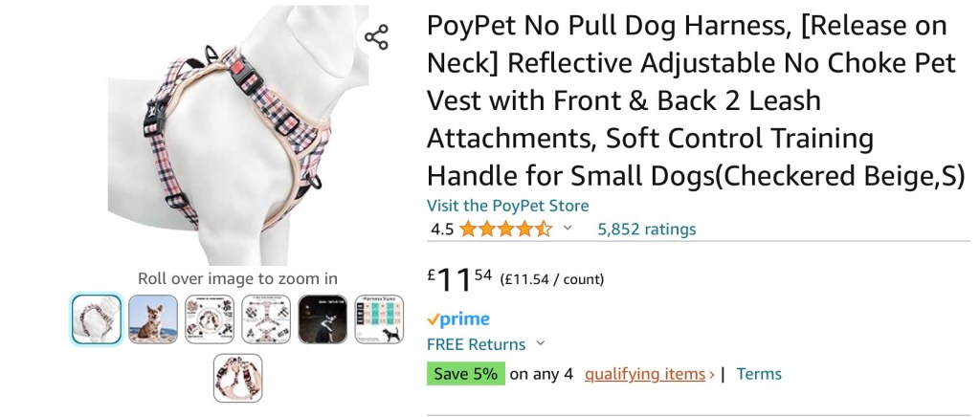Select the harness parts layout thumbnail
This screenshot has height=417, width=980.
[266, 318]
